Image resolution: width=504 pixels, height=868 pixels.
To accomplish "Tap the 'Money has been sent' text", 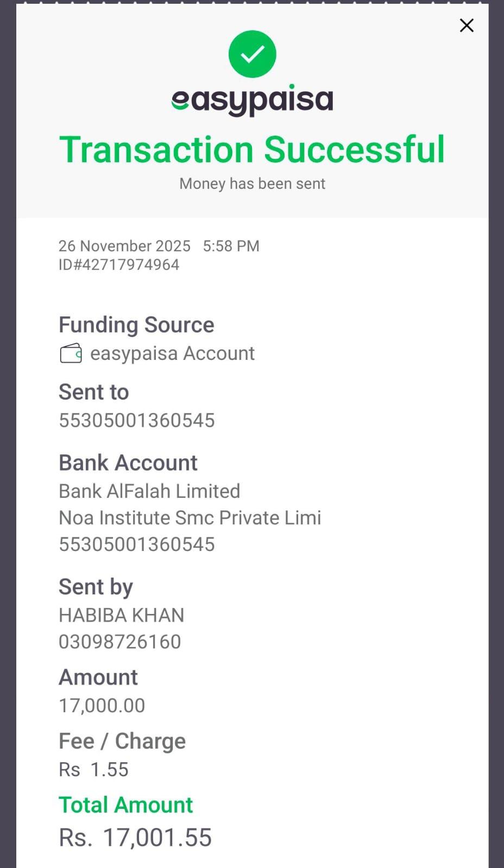I will pos(252,183).
